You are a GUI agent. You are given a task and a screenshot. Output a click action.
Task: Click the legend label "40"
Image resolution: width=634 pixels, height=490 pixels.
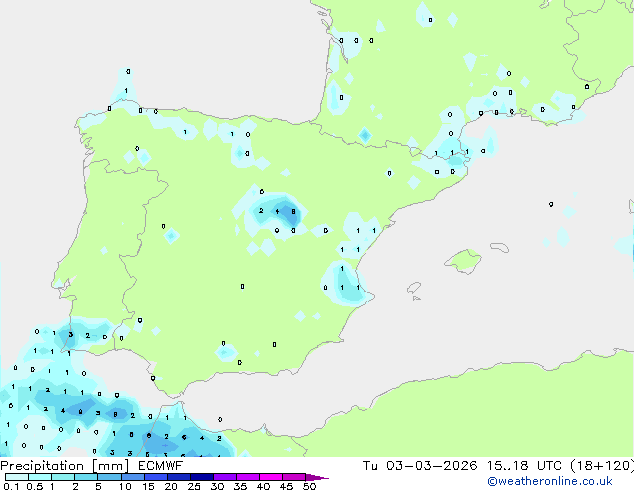263,486
